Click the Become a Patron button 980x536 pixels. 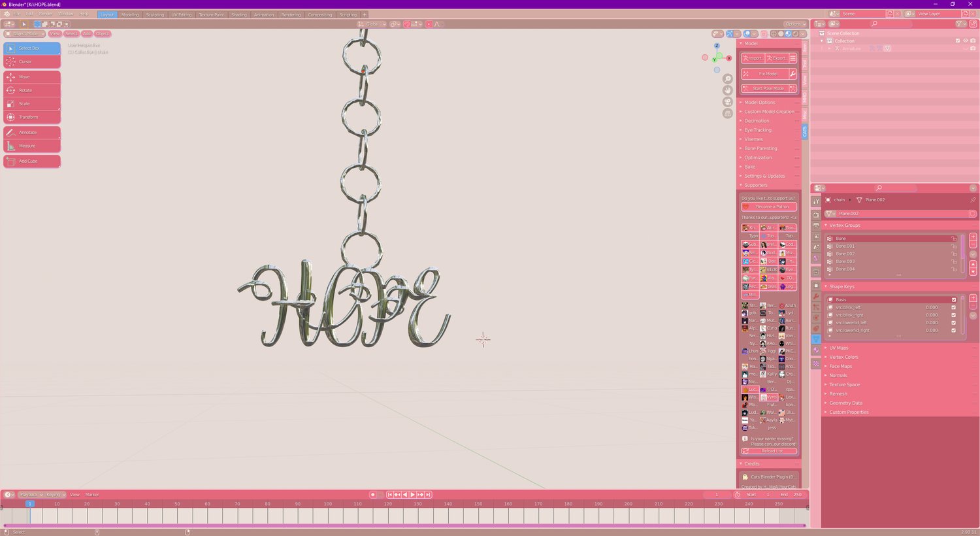pyautogui.click(x=769, y=207)
